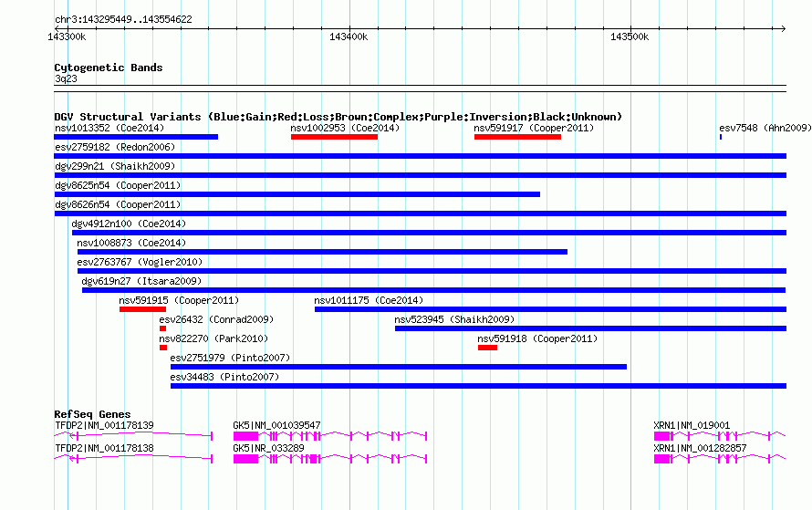Screen dimensions: 812x510
Task: Click the XRN1|NM_019001 gene label
Action: [692, 425]
